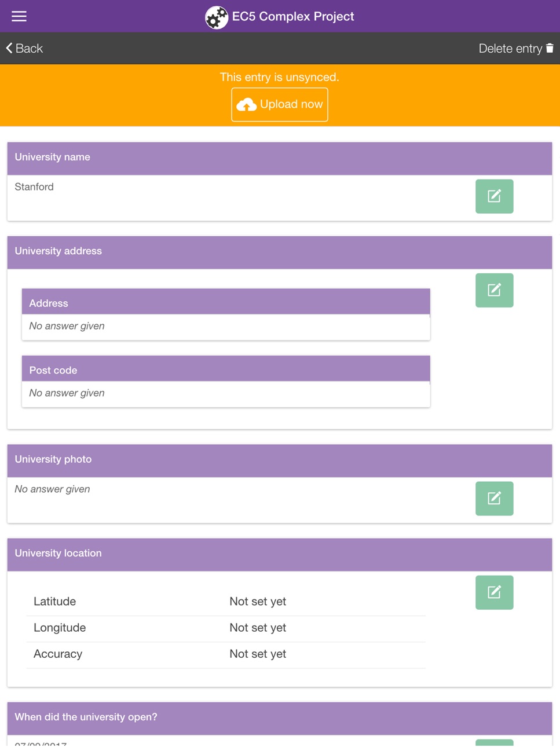
Task: Click the EC5 project gear logo
Action: pyautogui.click(x=217, y=17)
